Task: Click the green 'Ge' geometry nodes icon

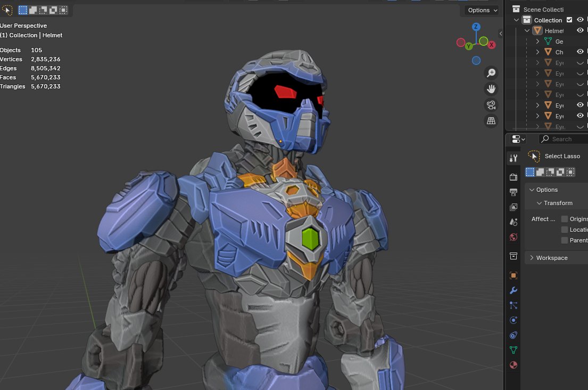Action: [548, 41]
